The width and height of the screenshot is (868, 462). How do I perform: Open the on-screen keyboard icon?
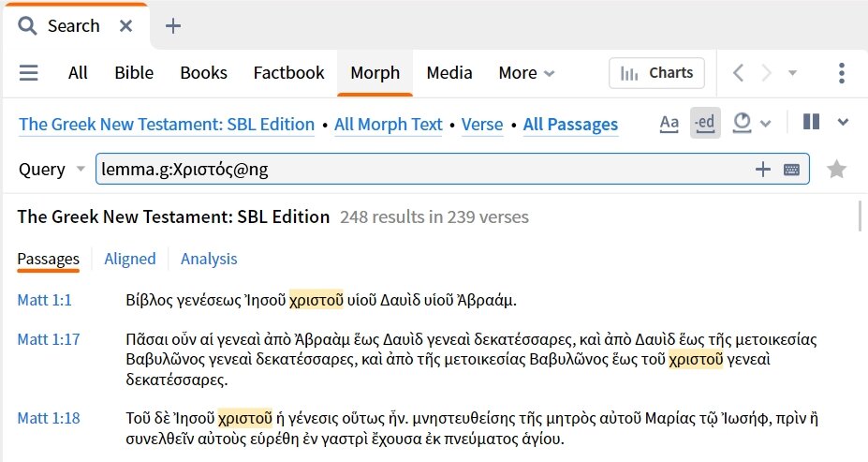click(791, 170)
